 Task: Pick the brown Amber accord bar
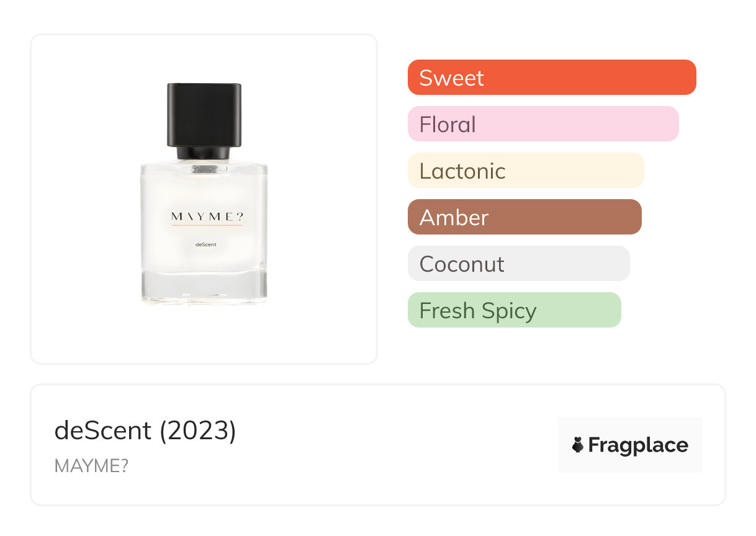tap(524, 217)
